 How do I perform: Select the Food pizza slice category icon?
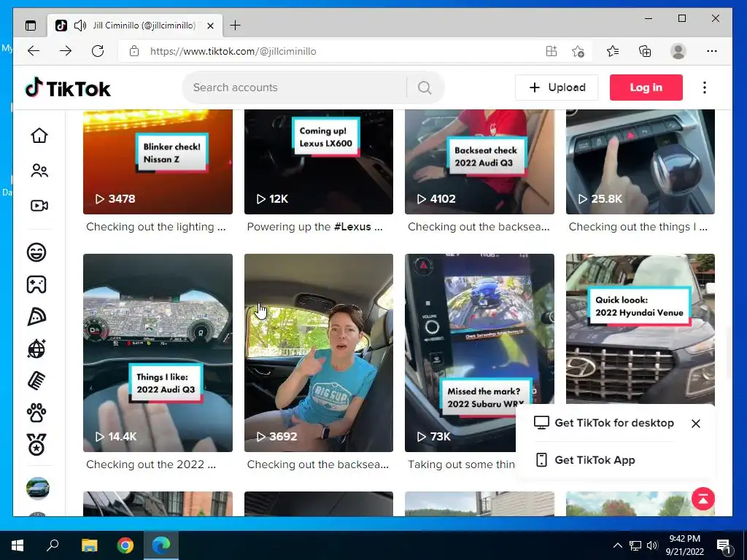36,316
